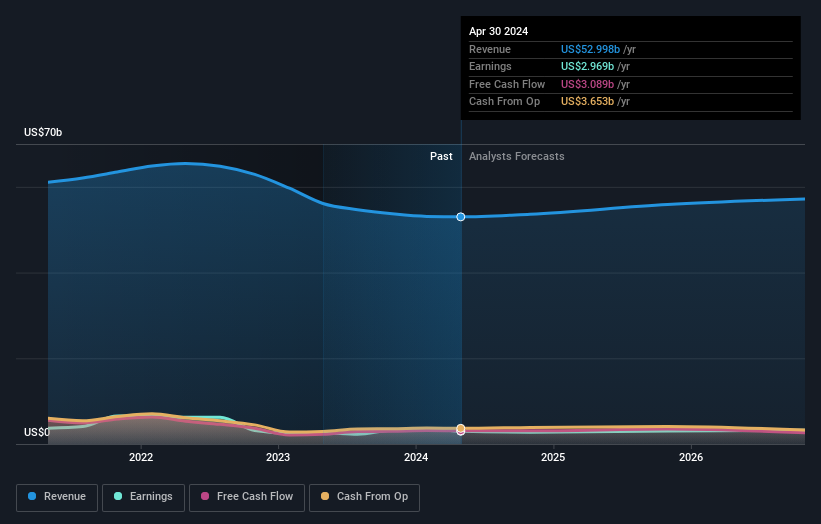The width and height of the screenshot is (821, 524).
Task: Click the 2023 x-axis label
Action: tap(278, 457)
